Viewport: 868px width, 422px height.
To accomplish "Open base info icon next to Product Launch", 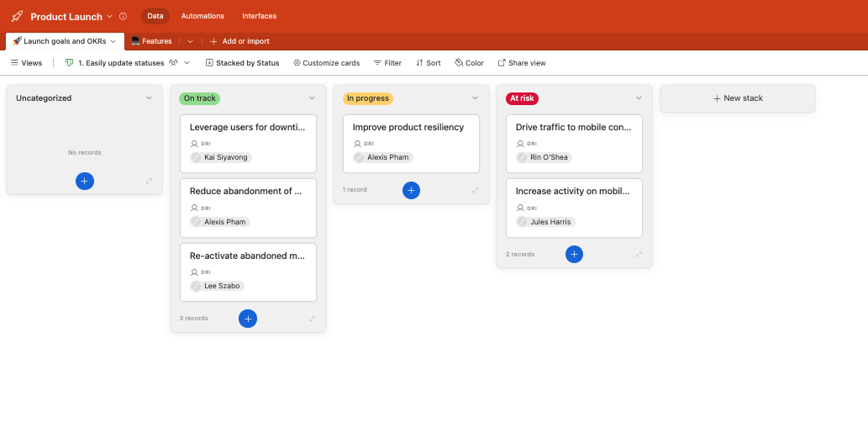I will click(x=123, y=16).
